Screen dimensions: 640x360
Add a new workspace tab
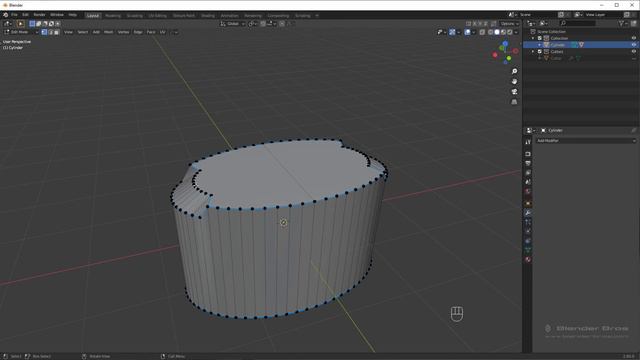pyautogui.click(x=317, y=16)
